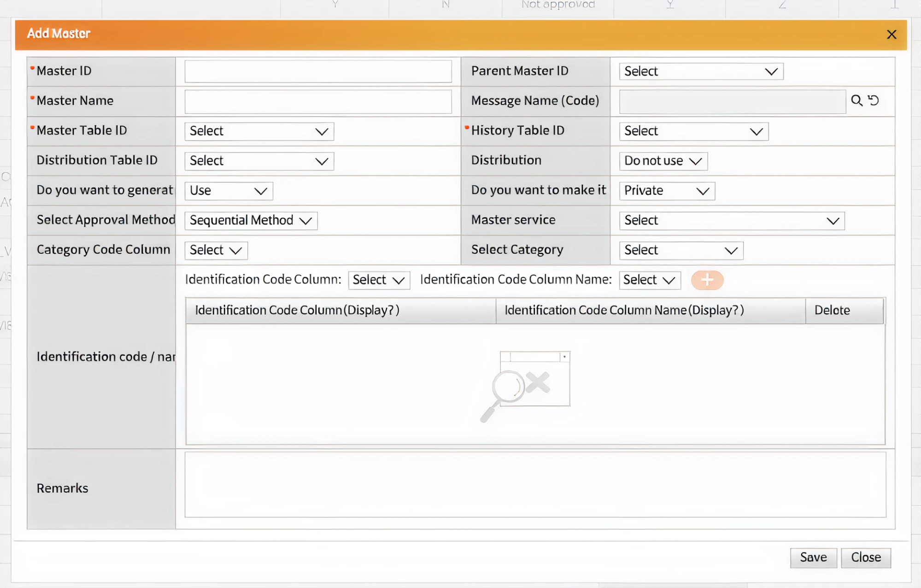This screenshot has width=921, height=588.
Task: Click the Master ID input field
Action: pyautogui.click(x=318, y=71)
